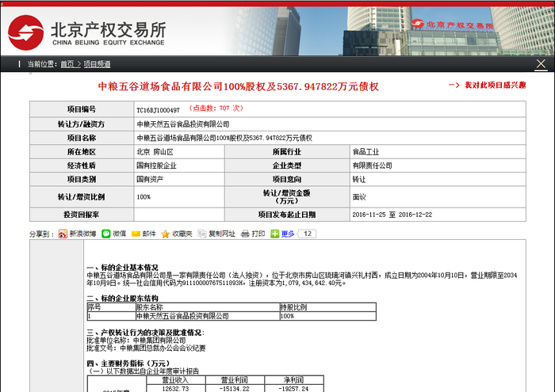Click 收藏夹 share text

coord(182,234)
